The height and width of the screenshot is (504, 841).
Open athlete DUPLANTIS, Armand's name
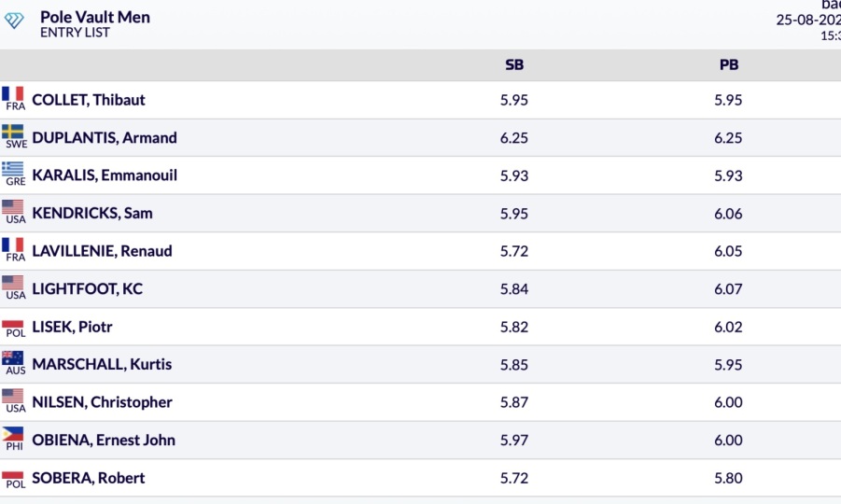click(105, 138)
